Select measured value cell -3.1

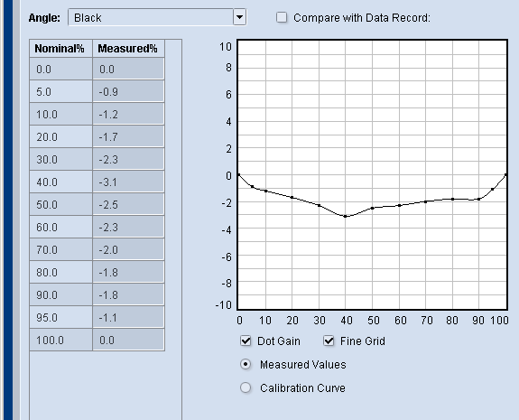click(x=128, y=182)
